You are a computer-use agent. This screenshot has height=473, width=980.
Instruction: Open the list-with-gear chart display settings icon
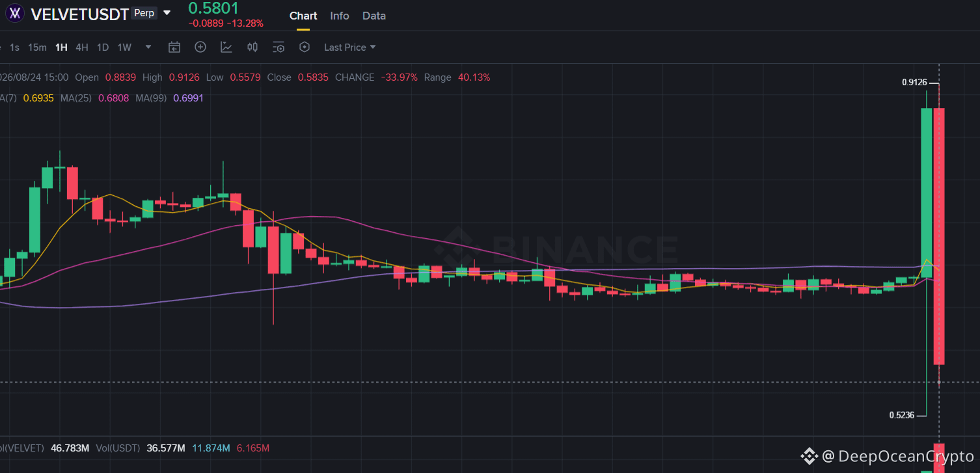pos(279,47)
